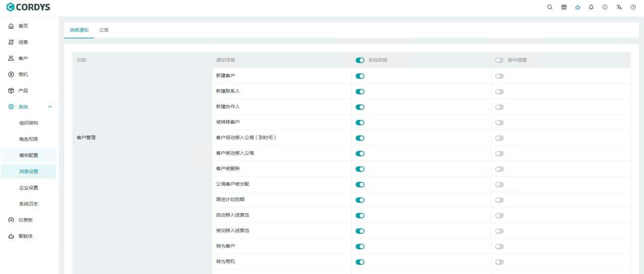This screenshot has height=274, width=644.
Task: Enable email reminder for 客户自动移入公海（到时间）
Action: 499,138
